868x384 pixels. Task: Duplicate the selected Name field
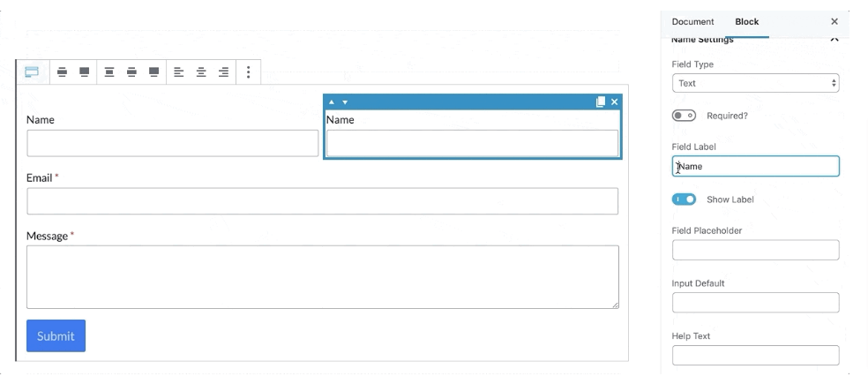click(600, 102)
